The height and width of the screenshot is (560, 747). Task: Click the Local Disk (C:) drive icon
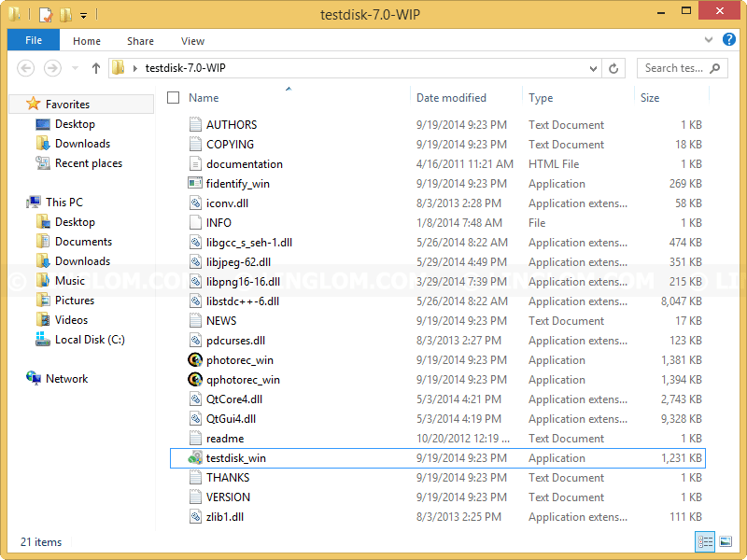43,340
